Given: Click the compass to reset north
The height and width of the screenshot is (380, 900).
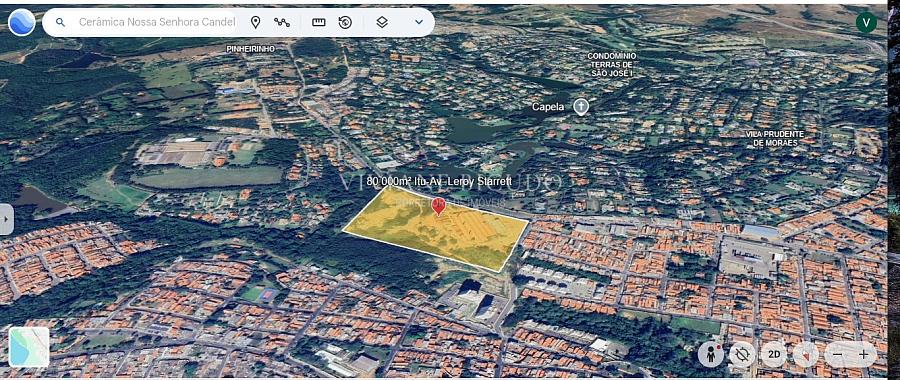Looking at the screenshot, I should pos(806,354).
